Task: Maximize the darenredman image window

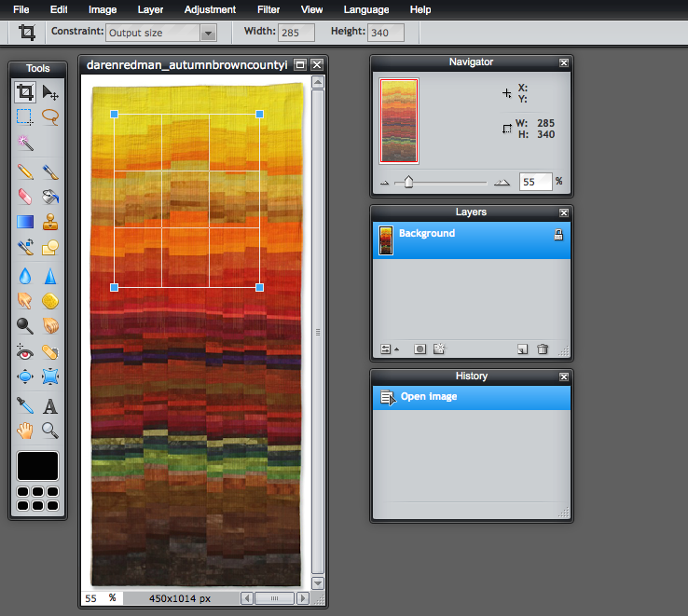Action: [x=300, y=65]
